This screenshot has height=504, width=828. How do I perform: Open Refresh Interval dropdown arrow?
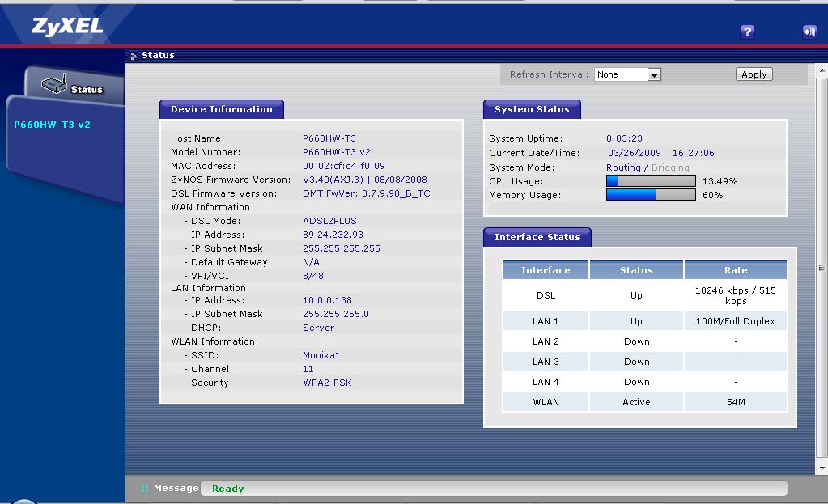654,75
